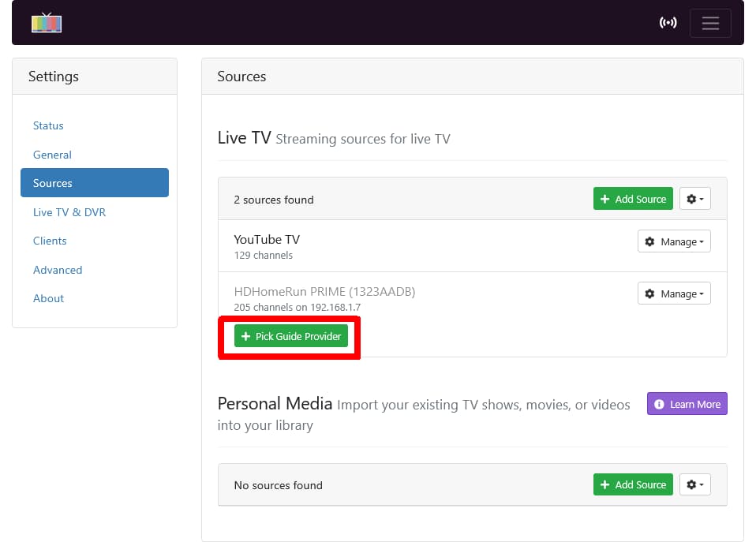Click Learn More about Personal Media
This screenshot has width=756, height=542.
point(687,403)
